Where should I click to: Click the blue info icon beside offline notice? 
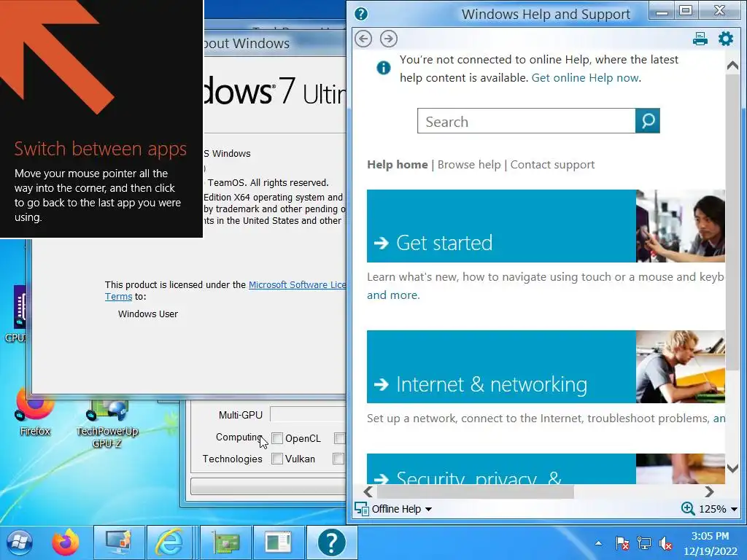tap(384, 68)
